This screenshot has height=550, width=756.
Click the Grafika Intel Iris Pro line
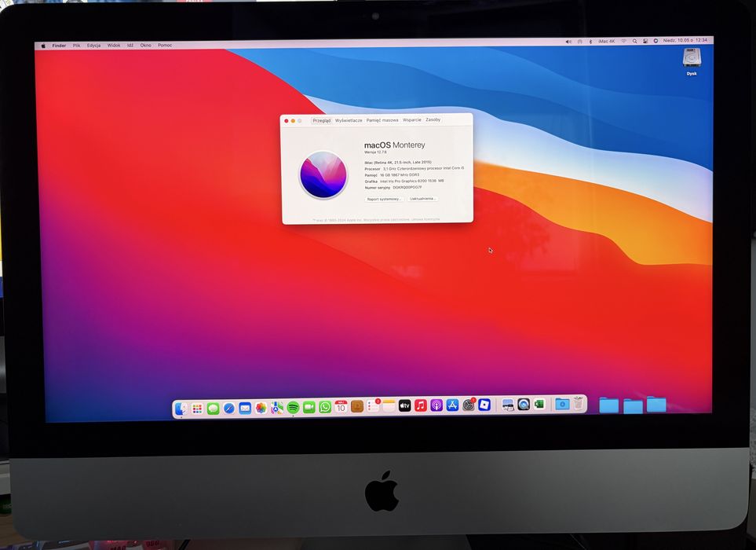pos(404,181)
